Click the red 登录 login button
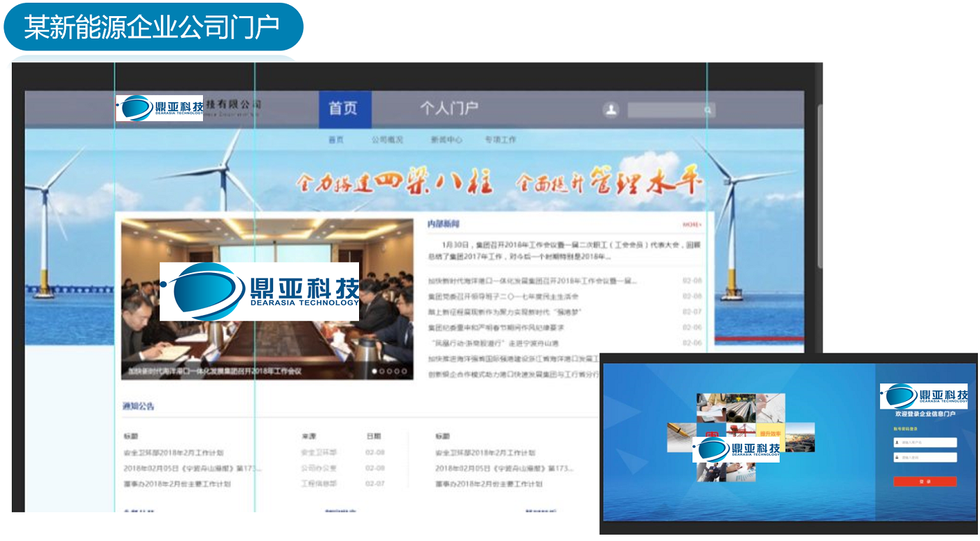The image size is (980, 541). point(925,482)
